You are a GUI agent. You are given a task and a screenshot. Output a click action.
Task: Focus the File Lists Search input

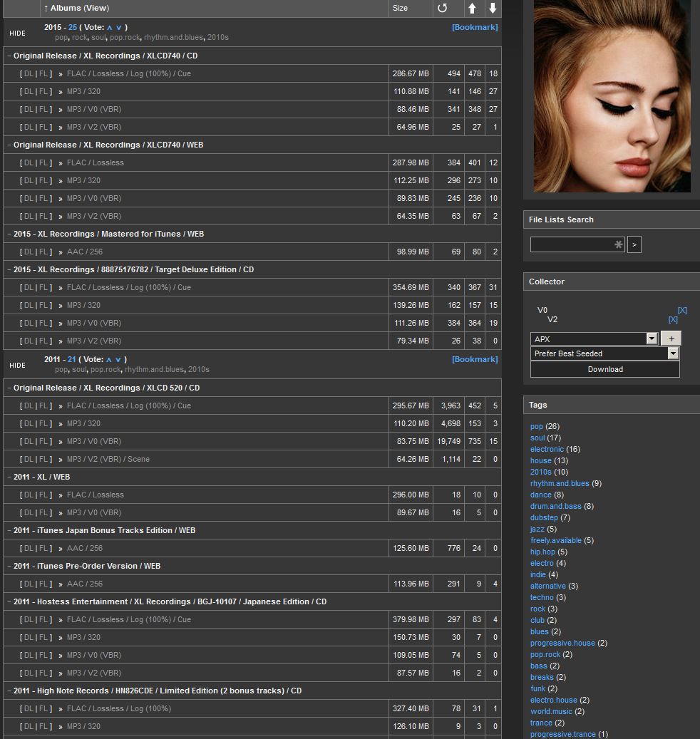(577, 244)
